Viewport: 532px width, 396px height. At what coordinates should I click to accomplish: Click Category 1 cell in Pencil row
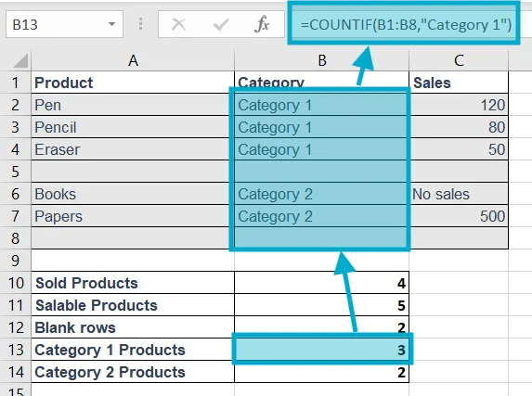coord(321,127)
